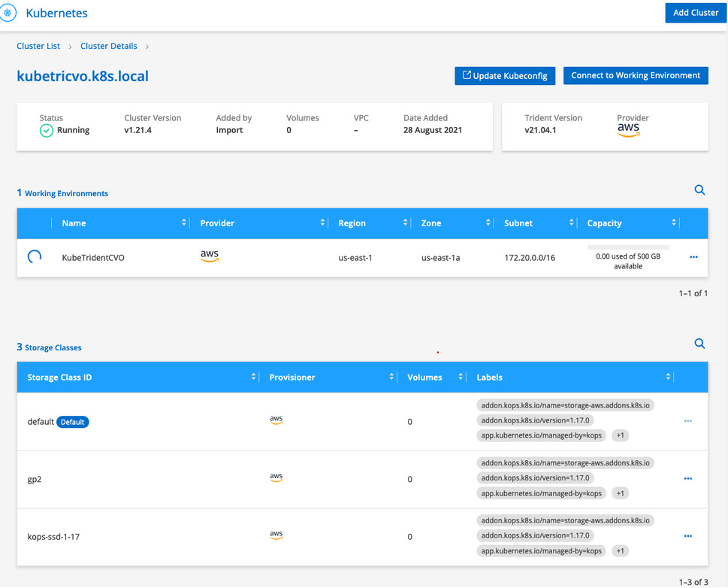Click the AWS provider icon for KubeTridentCVO
728x588 pixels.
tap(209, 256)
